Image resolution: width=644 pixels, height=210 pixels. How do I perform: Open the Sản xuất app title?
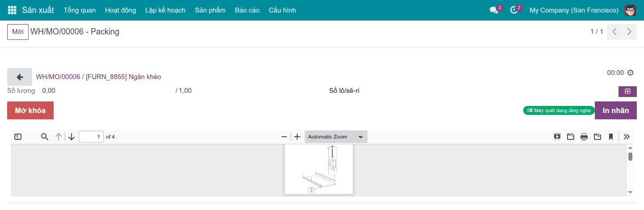pyautogui.click(x=38, y=10)
